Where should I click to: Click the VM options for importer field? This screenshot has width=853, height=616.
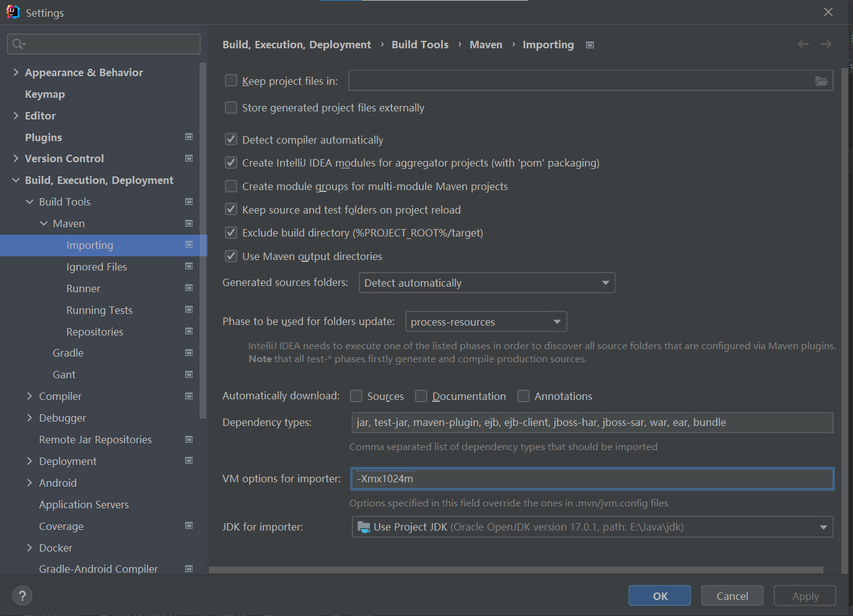tap(592, 479)
